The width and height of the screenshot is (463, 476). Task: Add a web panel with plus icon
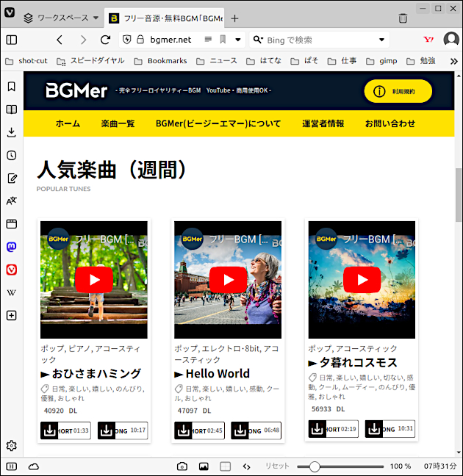(12, 316)
